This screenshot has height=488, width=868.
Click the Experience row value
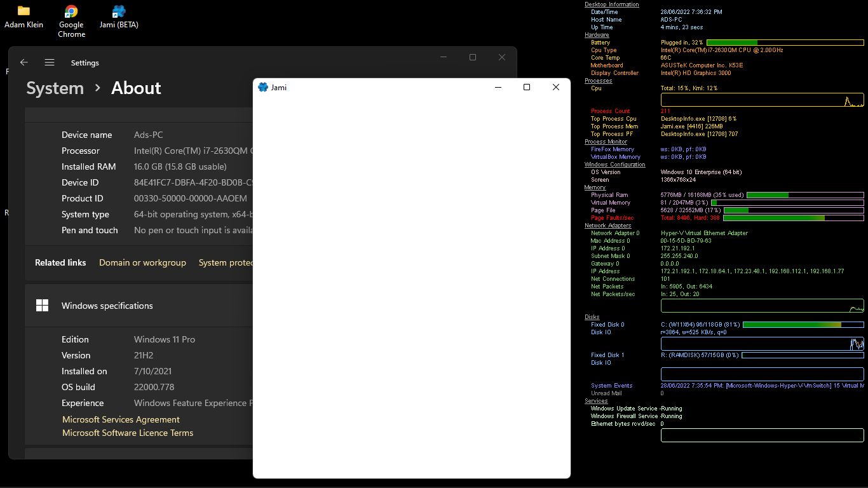193,403
